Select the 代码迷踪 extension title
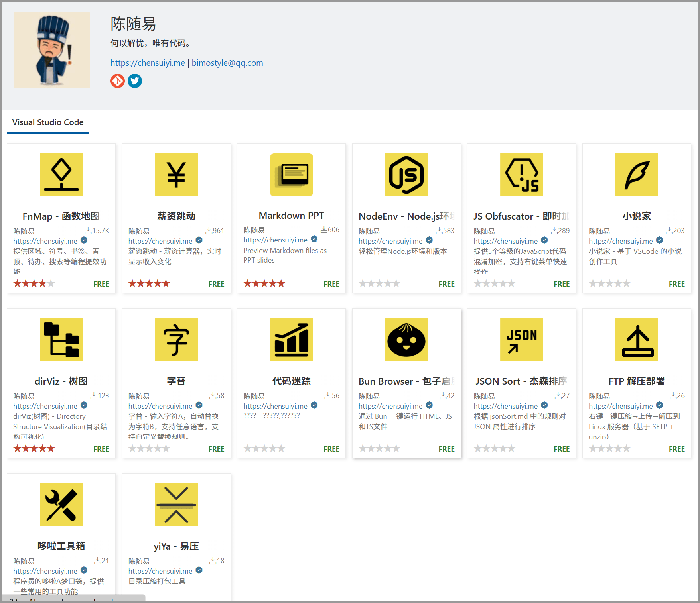The image size is (700, 603). click(x=292, y=381)
